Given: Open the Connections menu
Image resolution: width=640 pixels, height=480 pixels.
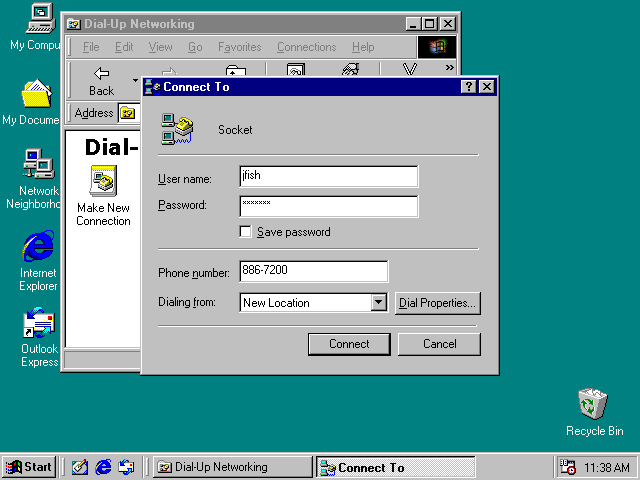Looking at the screenshot, I should (307, 47).
